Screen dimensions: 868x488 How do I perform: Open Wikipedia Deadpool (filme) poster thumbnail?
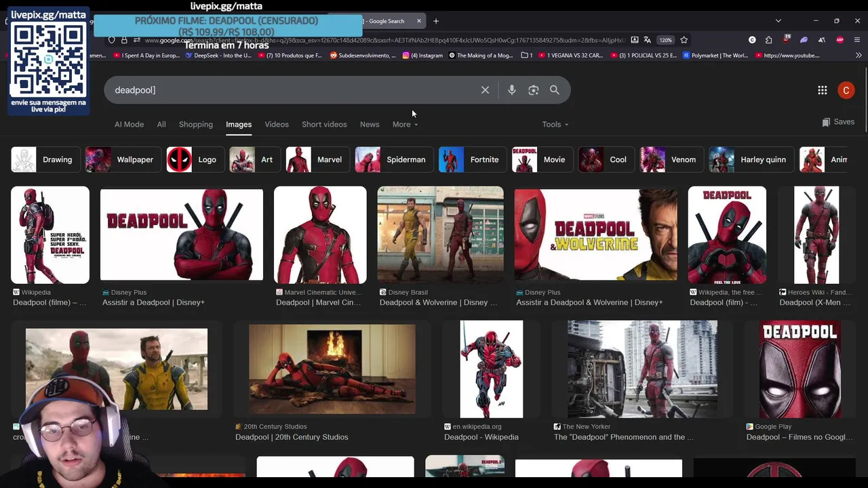click(50, 235)
